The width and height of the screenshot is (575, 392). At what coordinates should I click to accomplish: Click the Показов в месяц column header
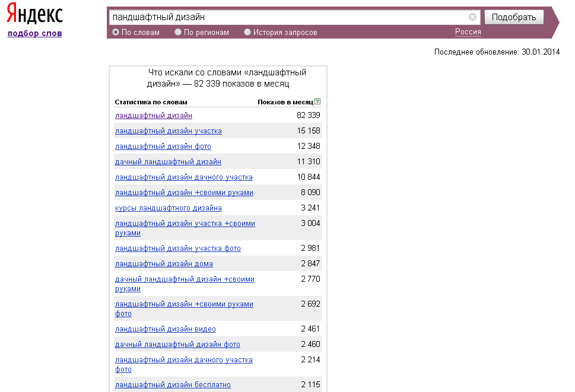[285, 102]
